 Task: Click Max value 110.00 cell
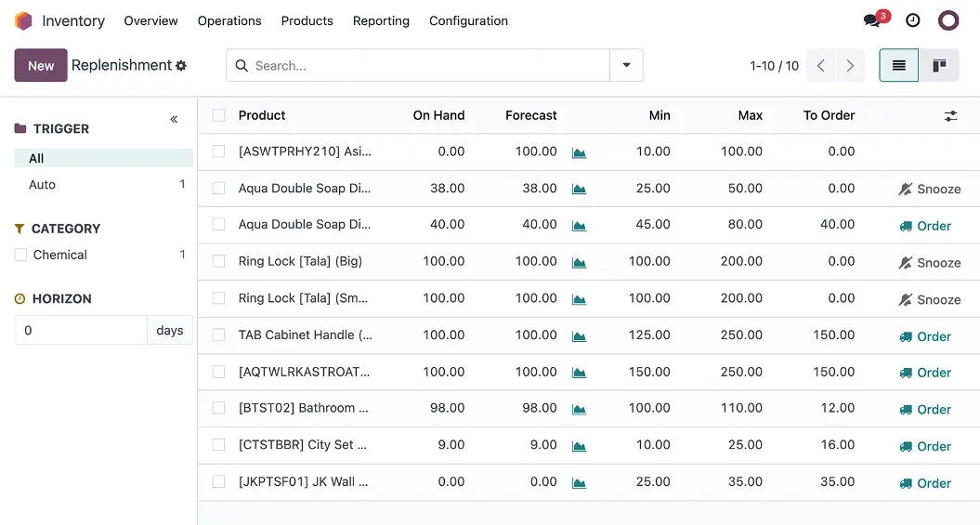(741, 408)
